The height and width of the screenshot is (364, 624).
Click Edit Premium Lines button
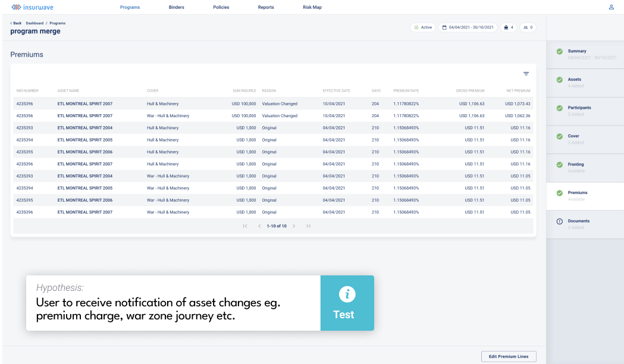pos(509,356)
